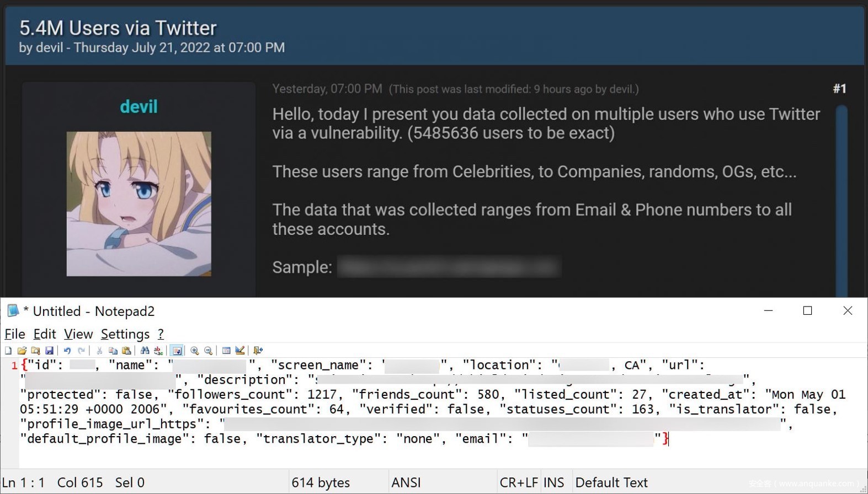868x494 pixels.
Task: Click the ANSI encoding status entry
Action: tap(406, 482)
